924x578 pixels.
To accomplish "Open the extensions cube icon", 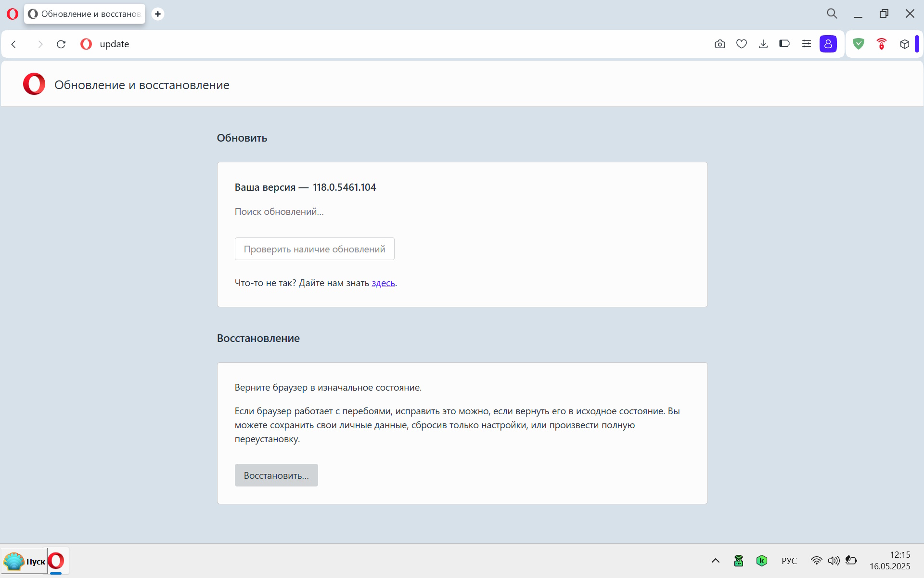I will 904,44.
